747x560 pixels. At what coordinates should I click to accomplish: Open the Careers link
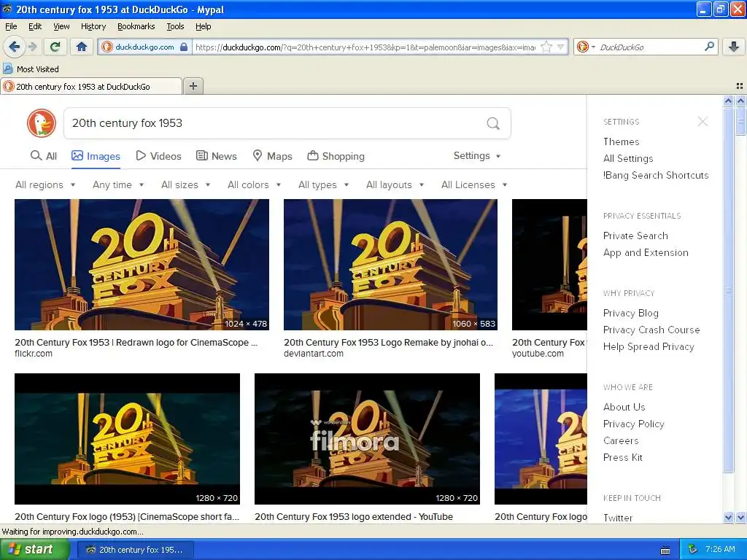click(621, 440)
